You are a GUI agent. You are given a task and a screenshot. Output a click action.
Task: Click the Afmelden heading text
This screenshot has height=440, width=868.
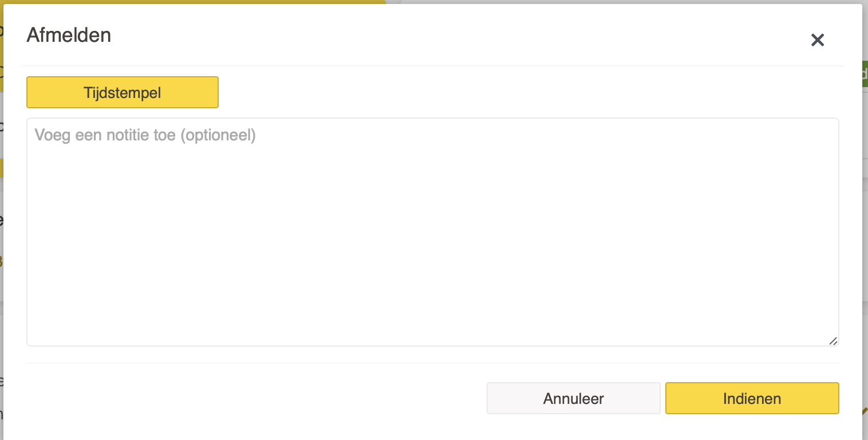[69, 36]
